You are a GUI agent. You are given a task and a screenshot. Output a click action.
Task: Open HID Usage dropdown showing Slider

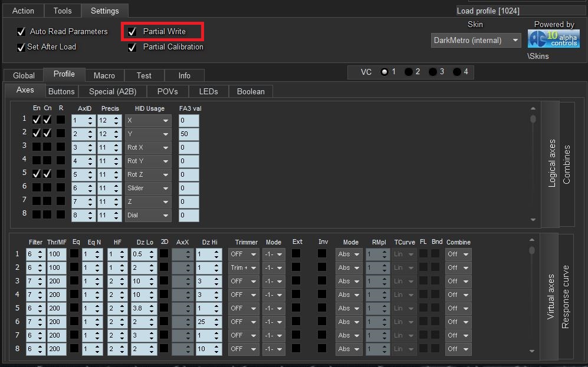click(x=148, y=188)
